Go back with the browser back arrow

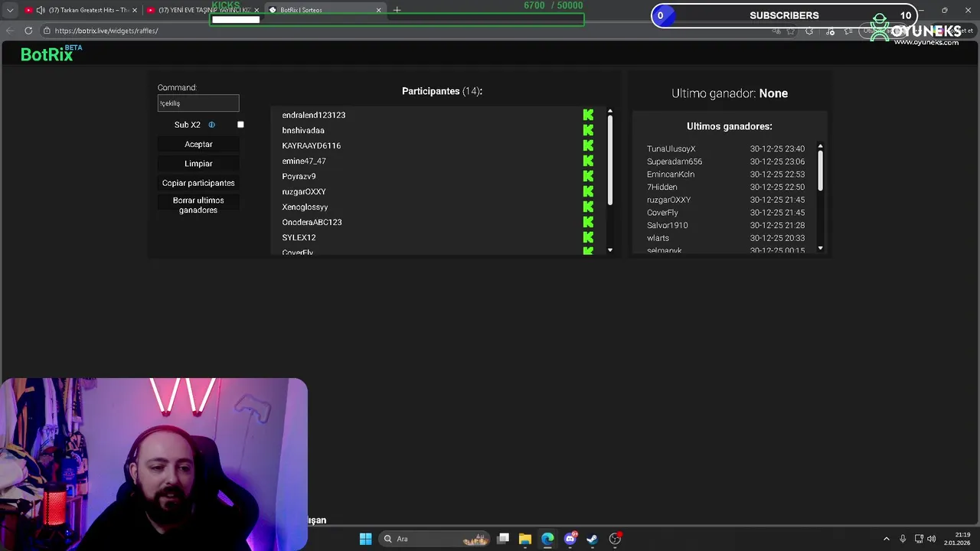[x=10, y=31]
